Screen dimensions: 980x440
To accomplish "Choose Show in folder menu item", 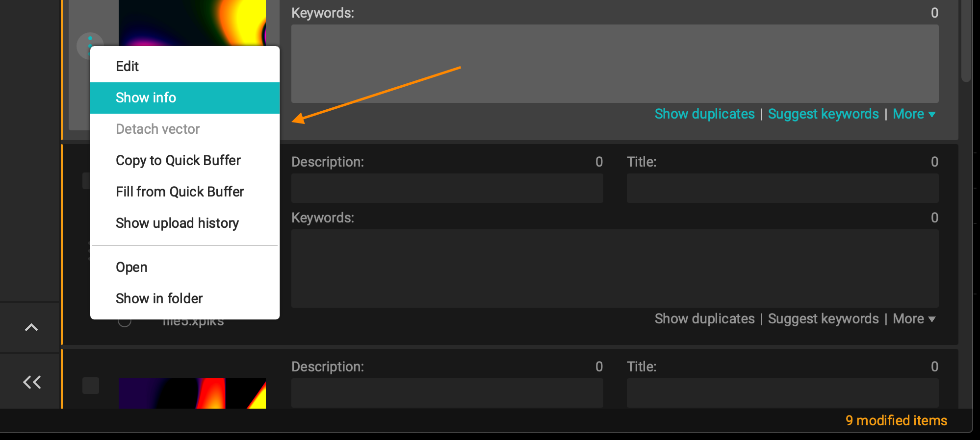I will 159,298.
